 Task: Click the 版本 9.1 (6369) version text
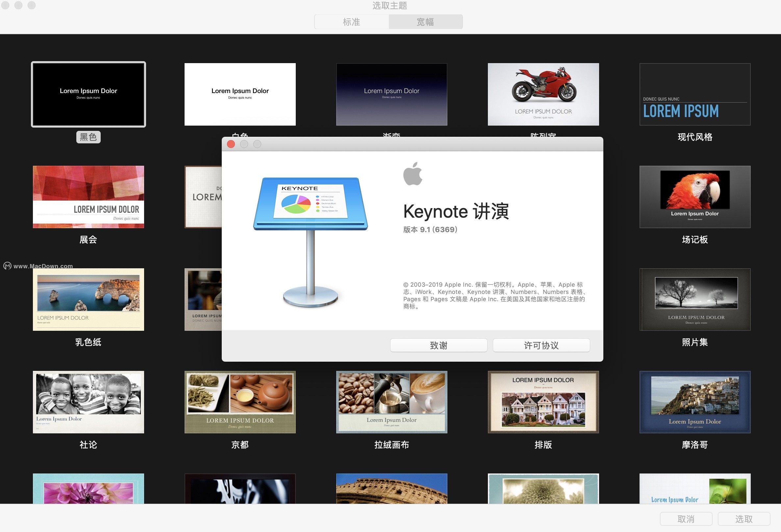(x=430, y=230)
